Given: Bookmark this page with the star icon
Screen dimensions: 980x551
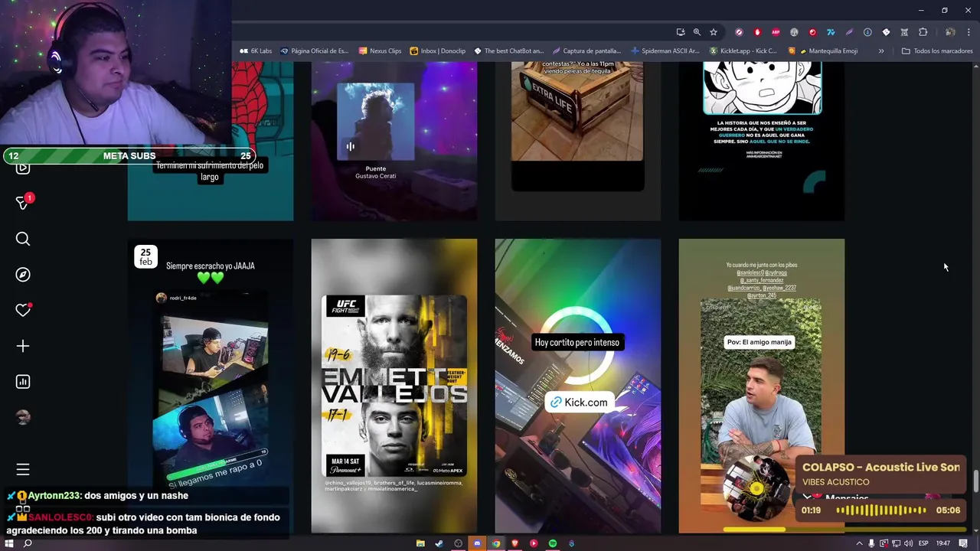Looking at the screenshot, I should click(714, 32).
